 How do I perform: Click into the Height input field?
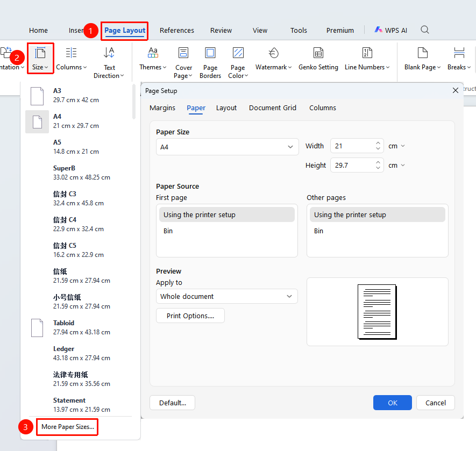point(353,166)
